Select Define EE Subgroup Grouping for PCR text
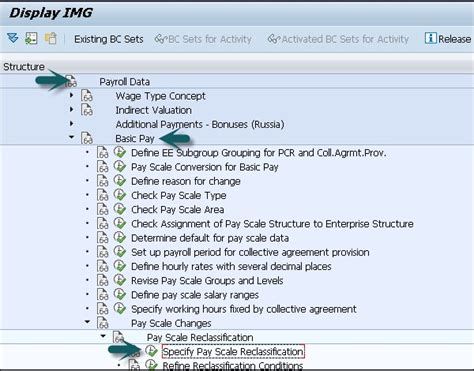The image size is (474, 371). tap(259, 153)
